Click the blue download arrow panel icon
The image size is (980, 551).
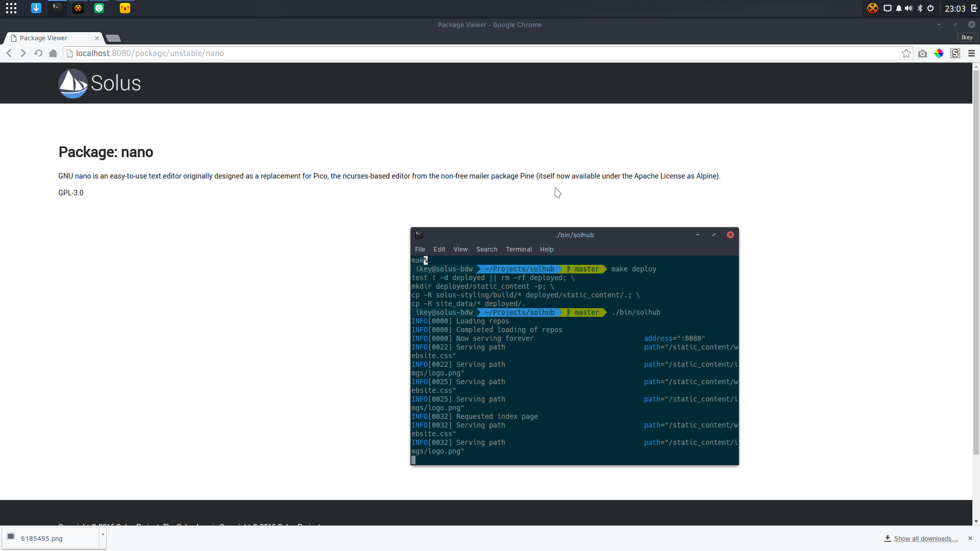36,8
